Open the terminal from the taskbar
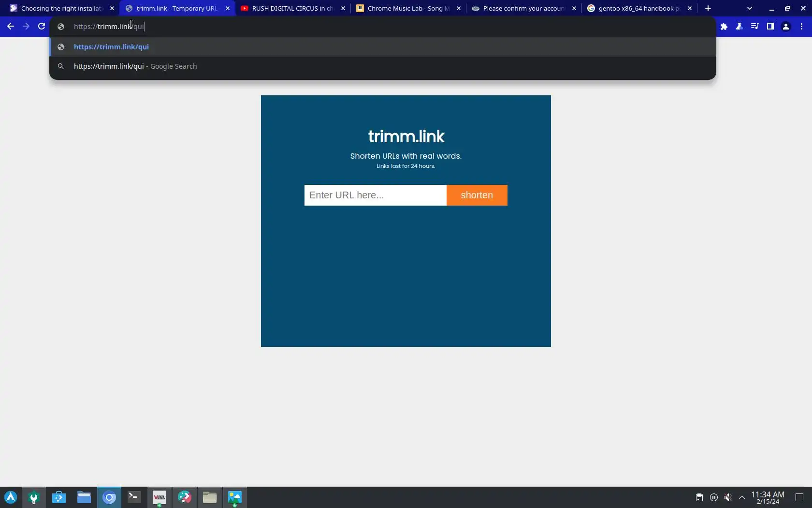The height and width of the screenshot is (508, 812). 134,497
